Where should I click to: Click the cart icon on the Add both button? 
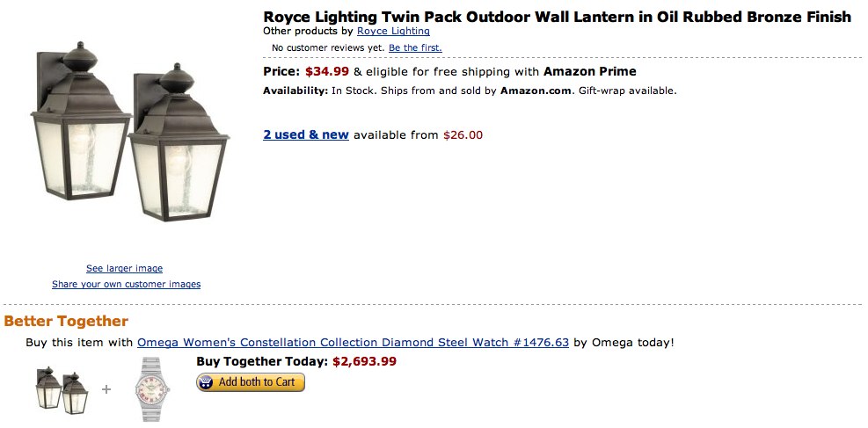207,382
